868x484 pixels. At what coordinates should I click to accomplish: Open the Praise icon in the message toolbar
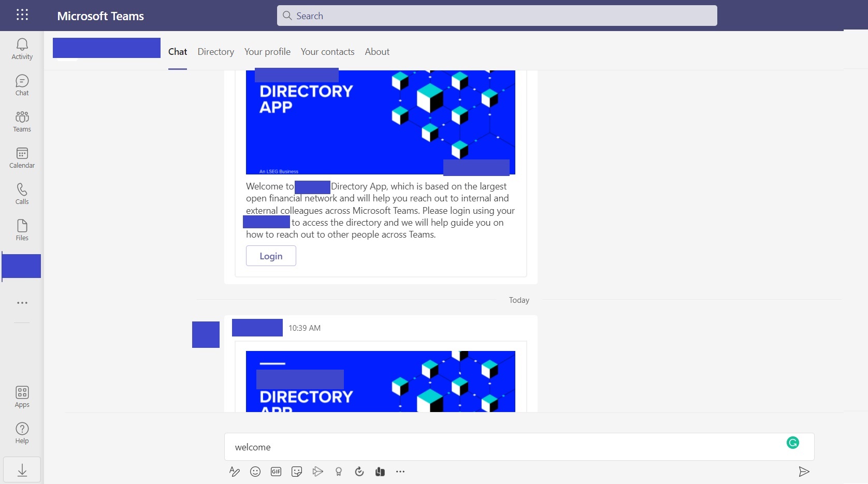click(x=339, y=472)
